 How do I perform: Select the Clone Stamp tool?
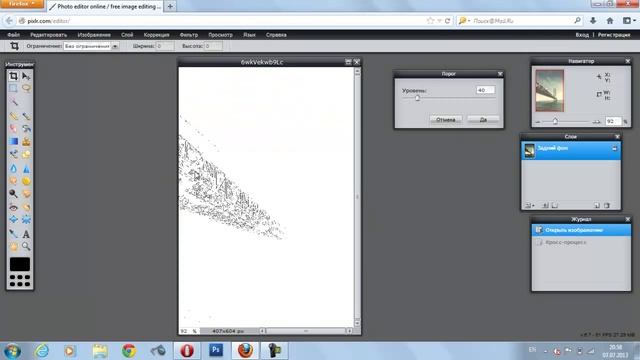coord(26,141)
